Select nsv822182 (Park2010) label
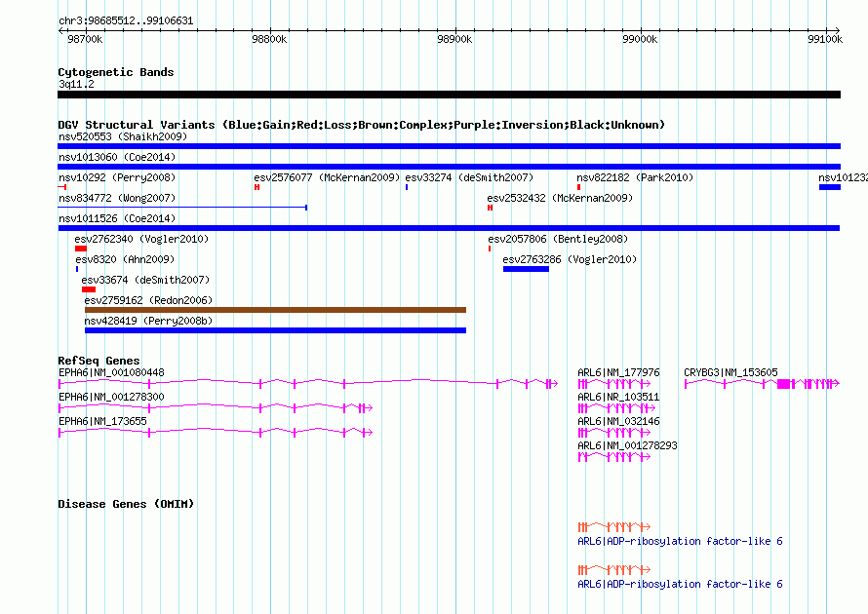868x614 pixels. (635, 177)
